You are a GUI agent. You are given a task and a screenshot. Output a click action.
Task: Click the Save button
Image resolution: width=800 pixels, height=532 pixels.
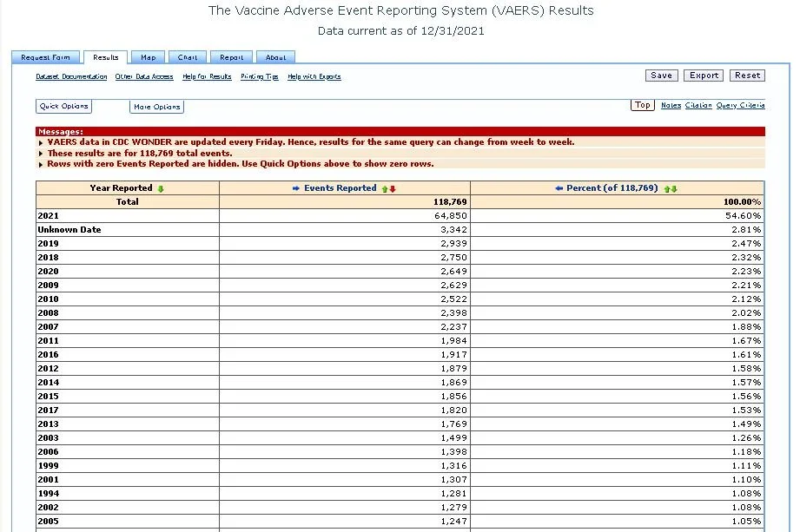coord(662,76)
